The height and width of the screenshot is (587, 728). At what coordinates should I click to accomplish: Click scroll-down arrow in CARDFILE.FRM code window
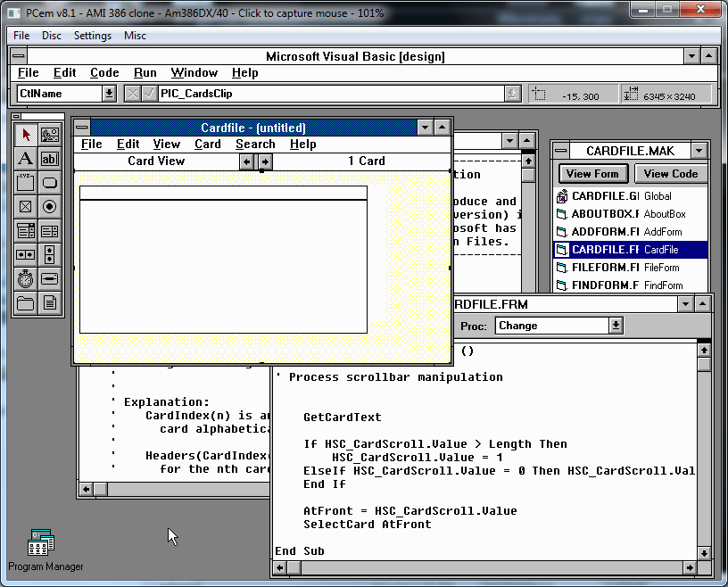(704, 553)
